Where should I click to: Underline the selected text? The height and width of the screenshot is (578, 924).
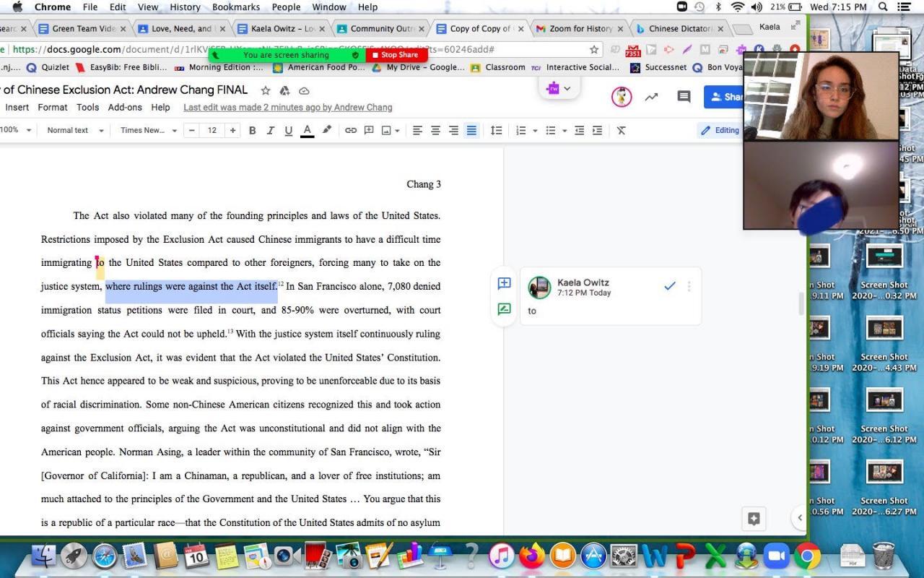(289, 130)
